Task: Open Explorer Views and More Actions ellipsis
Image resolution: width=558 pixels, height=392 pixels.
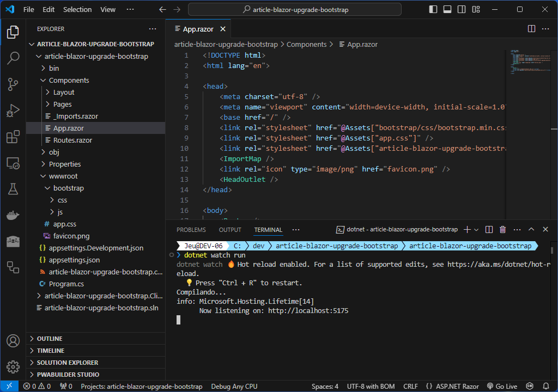Action: click(153, 29)
